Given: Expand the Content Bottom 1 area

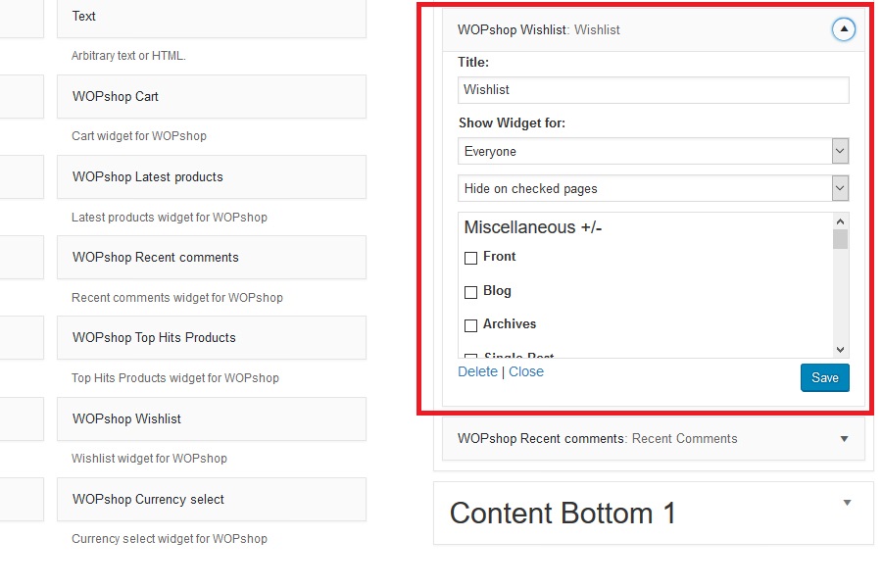Looking at the screenshot, I should click(847, 503).
